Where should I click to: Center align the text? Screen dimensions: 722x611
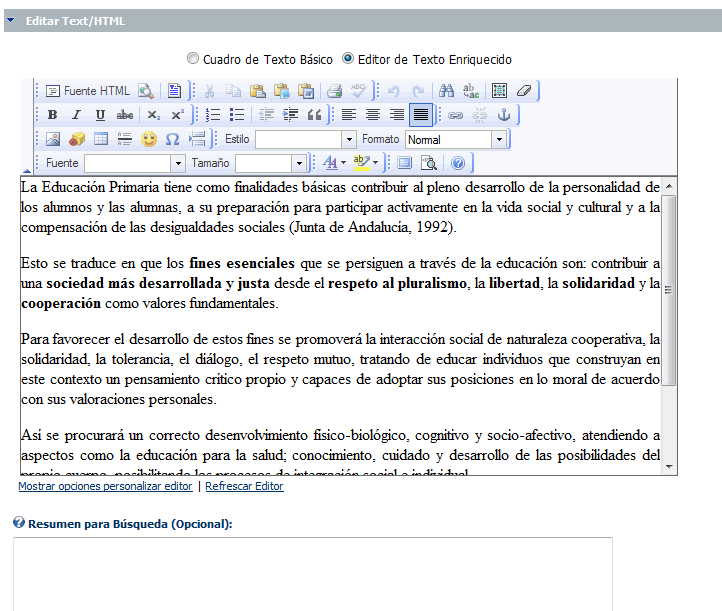click(x=373, y=115)
